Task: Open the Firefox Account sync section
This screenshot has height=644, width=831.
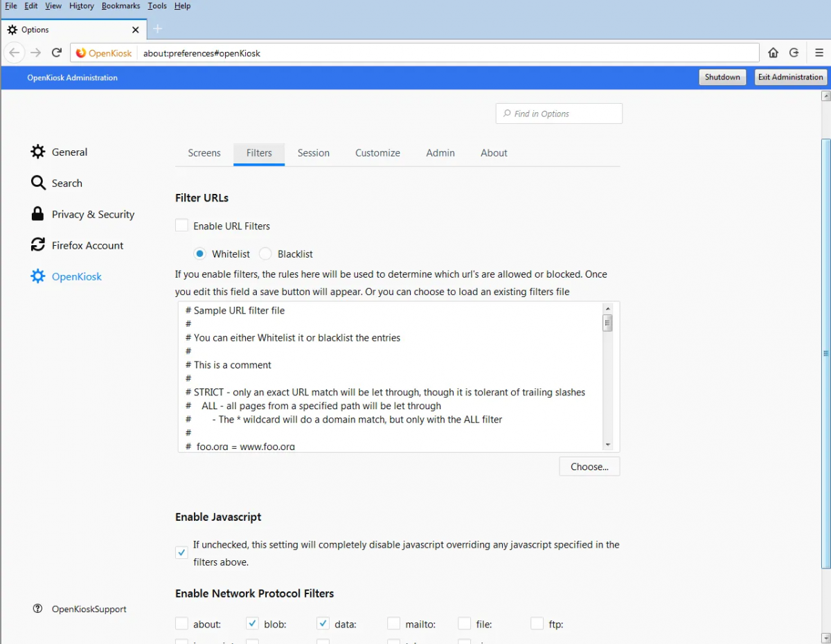Action: 88,245
